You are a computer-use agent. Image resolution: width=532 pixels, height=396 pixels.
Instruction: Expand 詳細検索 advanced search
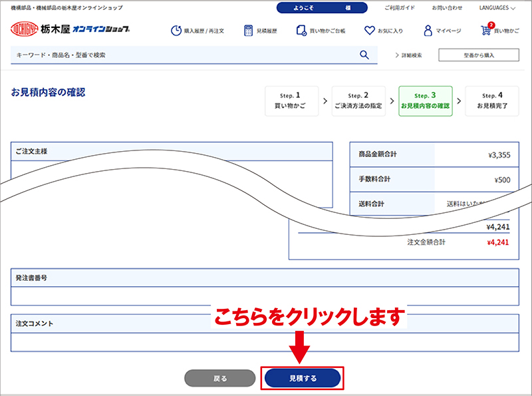click(408, 55)
